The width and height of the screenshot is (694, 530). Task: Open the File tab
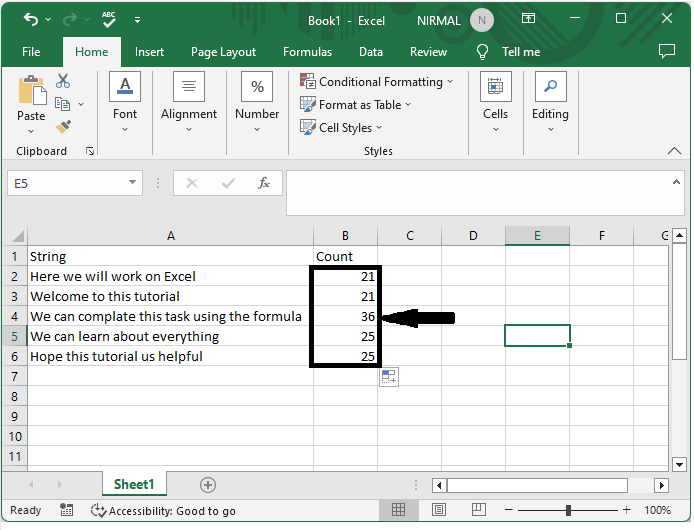31,52
